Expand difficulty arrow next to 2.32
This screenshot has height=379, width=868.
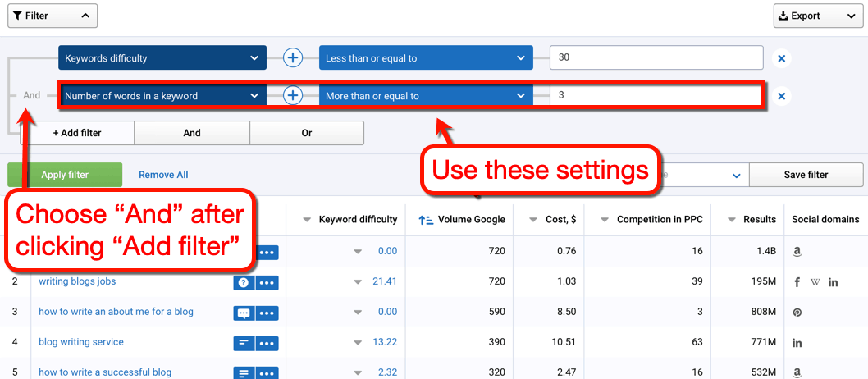pyautogui.click(x=359, y=373)
